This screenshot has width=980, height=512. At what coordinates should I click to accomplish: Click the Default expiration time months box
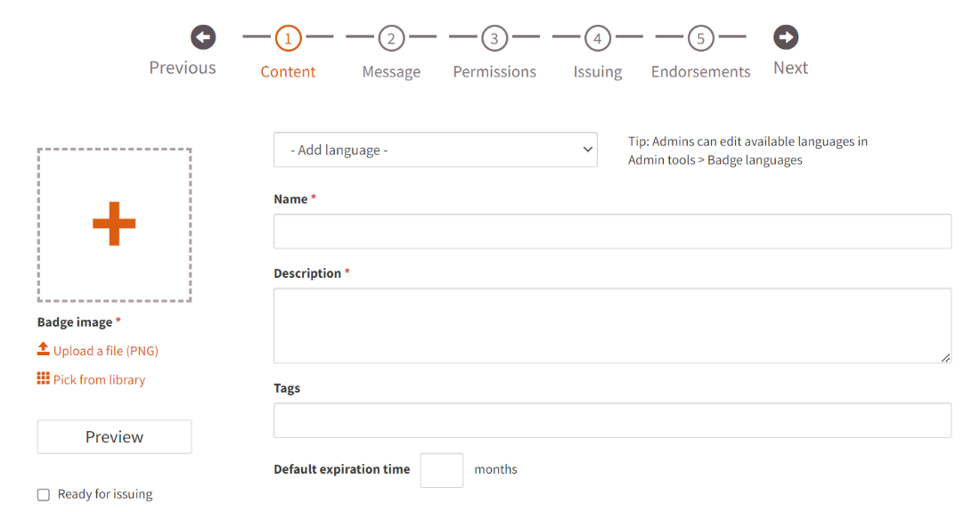click(442, 470)
